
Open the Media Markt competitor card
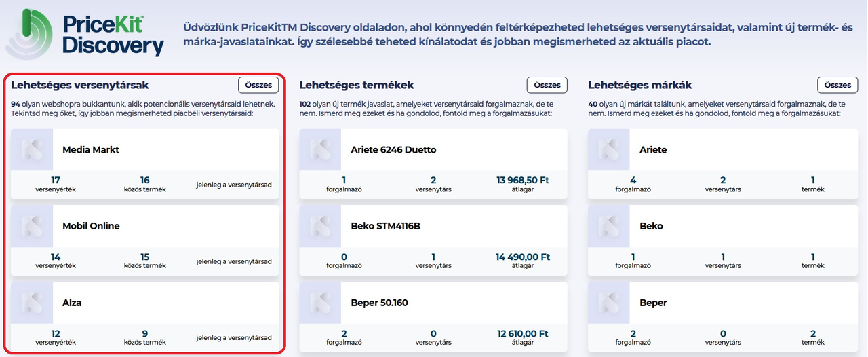point(145,164)
